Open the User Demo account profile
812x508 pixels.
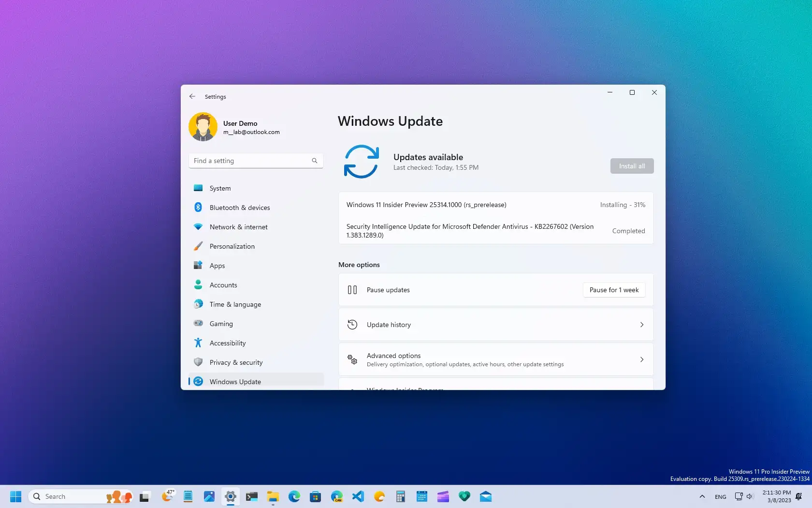coord(234,127)
